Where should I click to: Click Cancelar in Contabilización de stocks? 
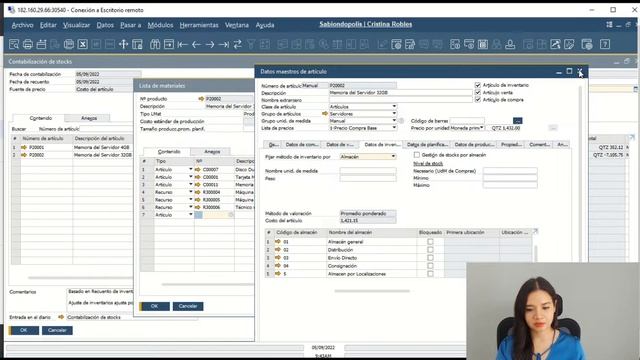pyautogui.click(x=57, y=330)
